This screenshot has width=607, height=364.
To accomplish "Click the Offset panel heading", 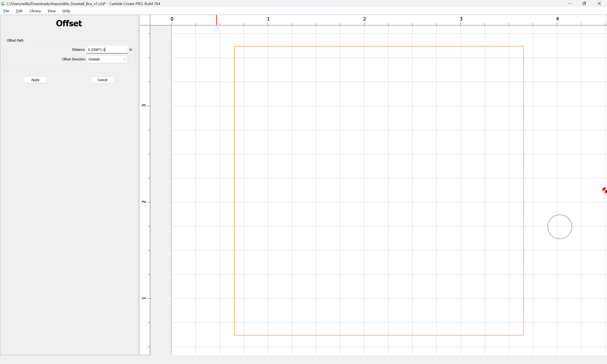I will (x=69, y=23).
